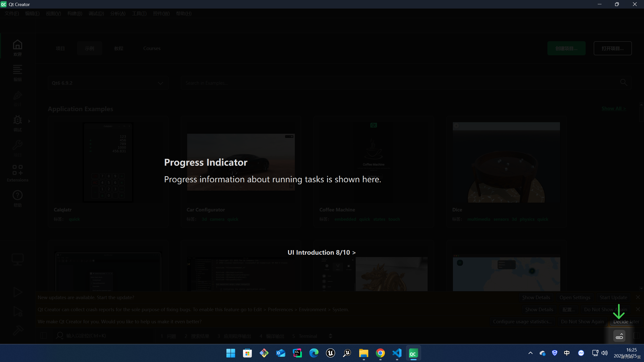Expand the debug mode side arrow
The image size is (644, 362).
click(x=29, y=121)
